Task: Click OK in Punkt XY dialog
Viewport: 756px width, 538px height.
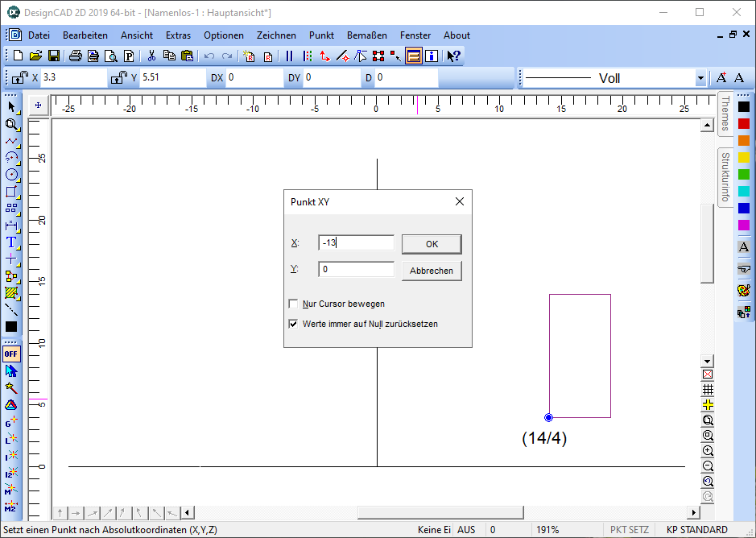Action: 432,244
